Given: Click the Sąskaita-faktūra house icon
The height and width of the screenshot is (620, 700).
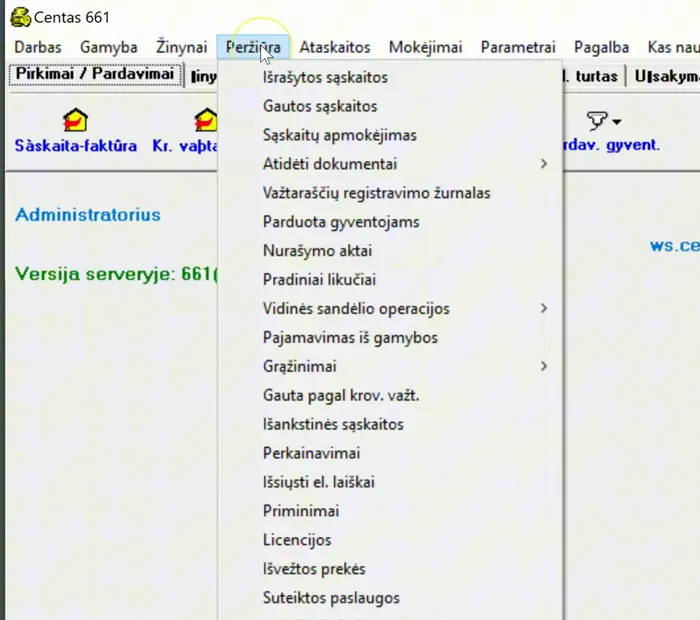Looking at the screenshot, I should coord(75,120).
